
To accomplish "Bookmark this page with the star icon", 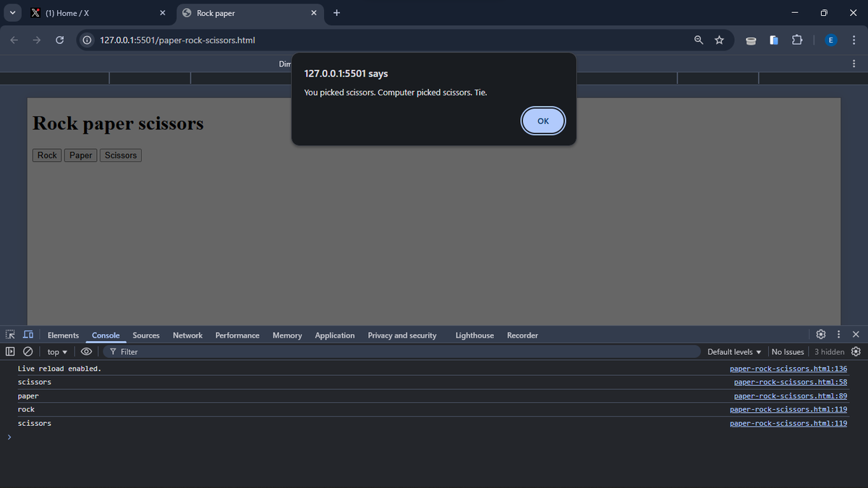I will coord(719,40).
